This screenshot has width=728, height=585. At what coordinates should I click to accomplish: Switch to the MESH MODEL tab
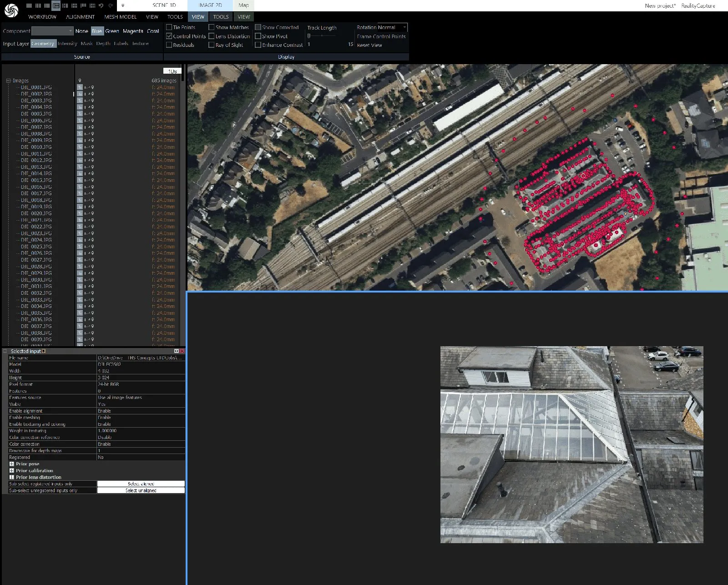click(121, 17)
